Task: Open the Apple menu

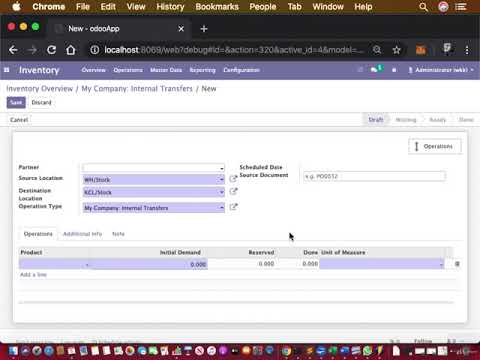Action: tap(16, 7)
